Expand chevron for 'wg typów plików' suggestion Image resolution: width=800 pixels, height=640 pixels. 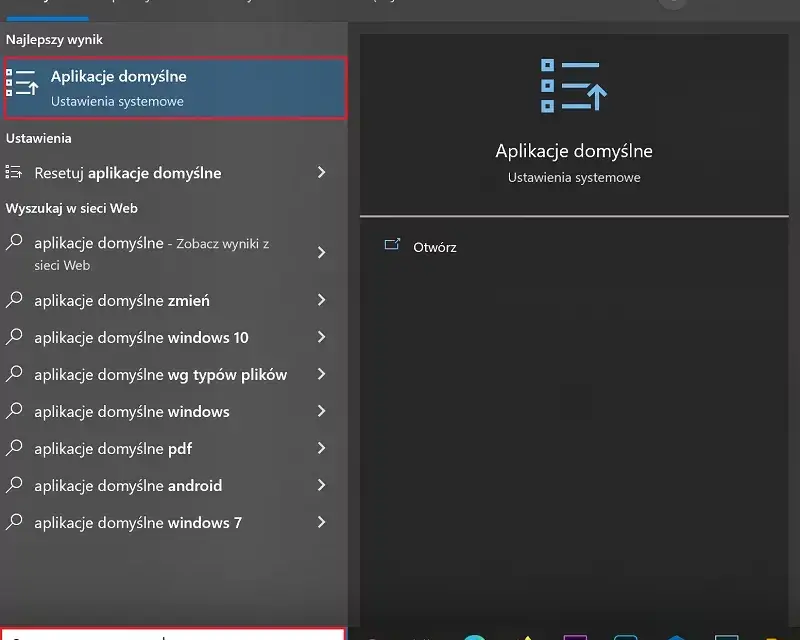[321, 374]
